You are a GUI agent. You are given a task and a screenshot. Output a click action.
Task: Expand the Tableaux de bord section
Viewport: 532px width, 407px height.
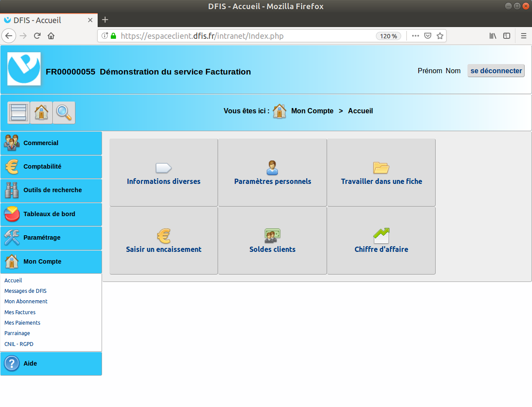[x=51, y=214]
